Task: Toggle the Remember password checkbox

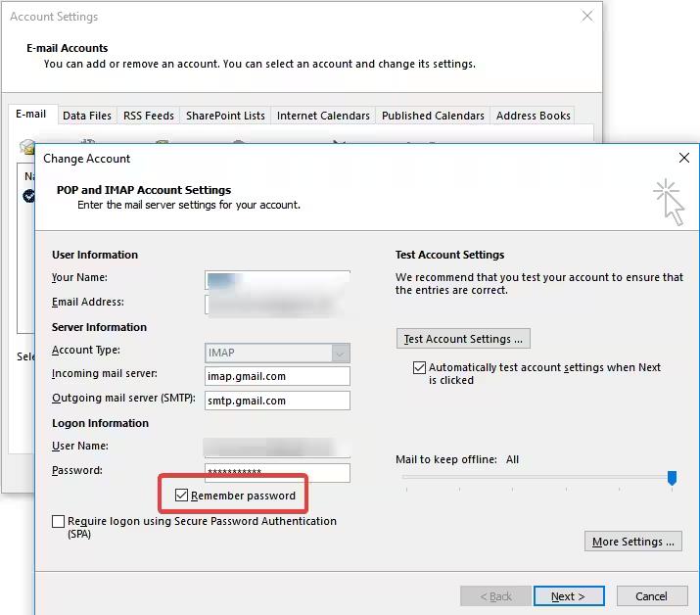Action: click(x=181, y=495)
